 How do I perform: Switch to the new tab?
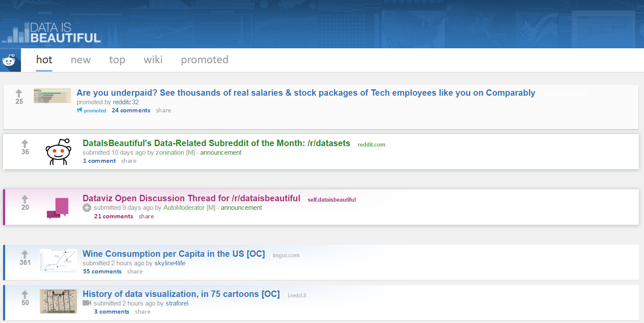80,60
